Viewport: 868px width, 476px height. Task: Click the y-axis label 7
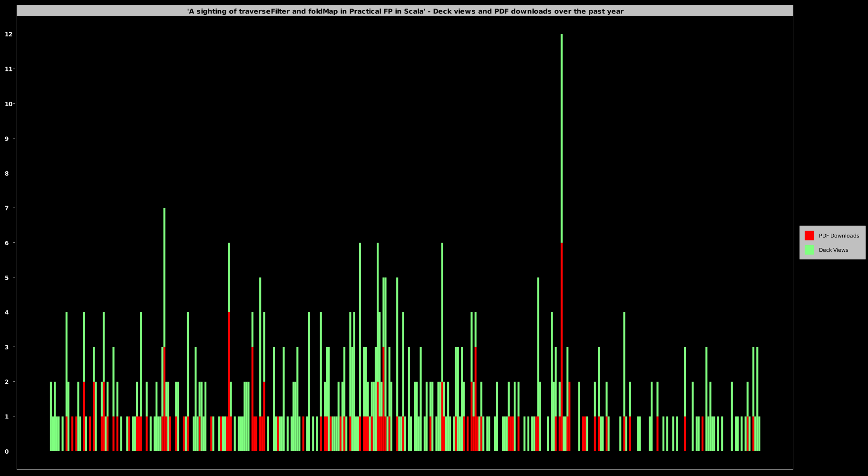click(7, 208)
